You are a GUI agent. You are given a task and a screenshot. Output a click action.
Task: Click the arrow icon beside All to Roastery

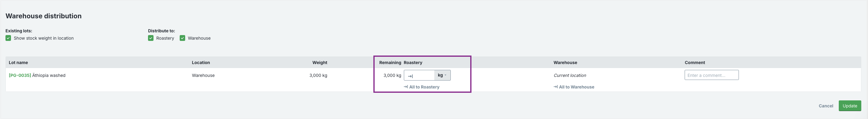point(406,87)
